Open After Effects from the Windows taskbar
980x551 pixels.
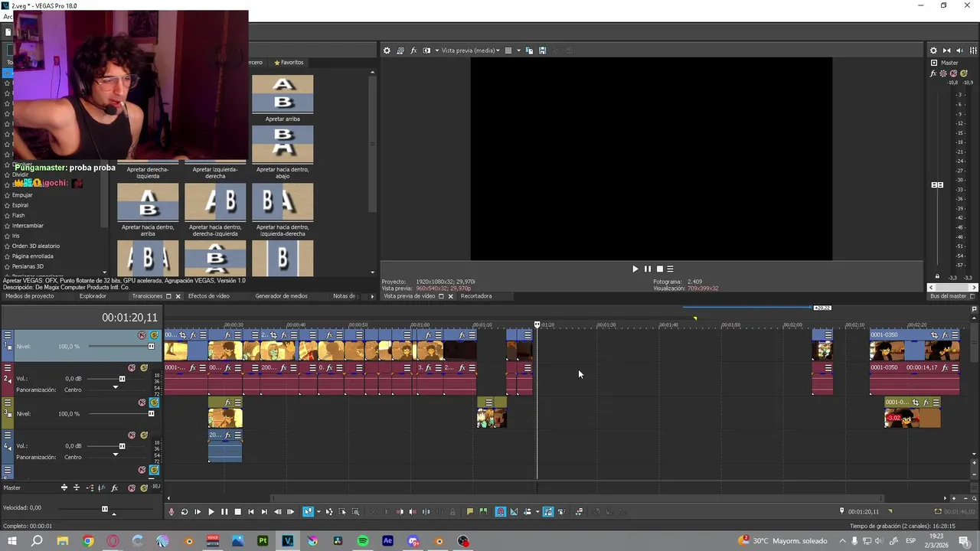click(388, 541)
